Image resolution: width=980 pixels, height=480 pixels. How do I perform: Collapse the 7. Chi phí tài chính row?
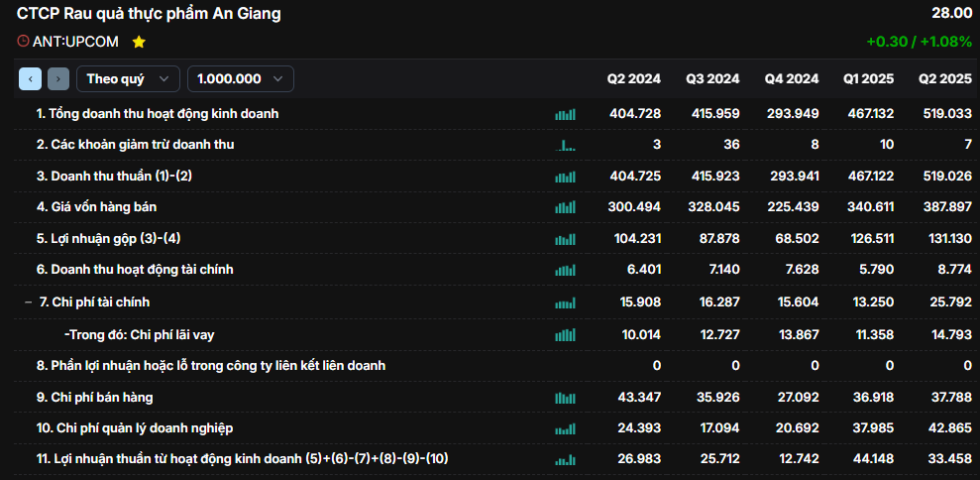pos(28,302)
